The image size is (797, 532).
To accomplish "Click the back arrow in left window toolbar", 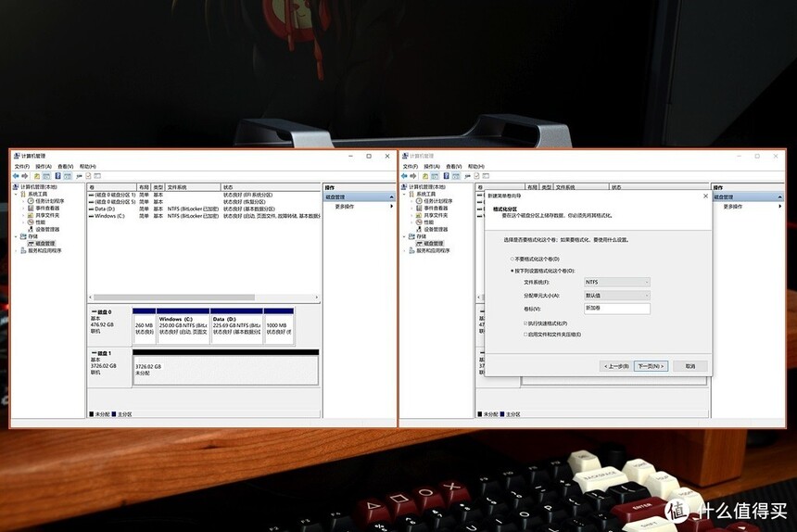I will click(16, 176).
